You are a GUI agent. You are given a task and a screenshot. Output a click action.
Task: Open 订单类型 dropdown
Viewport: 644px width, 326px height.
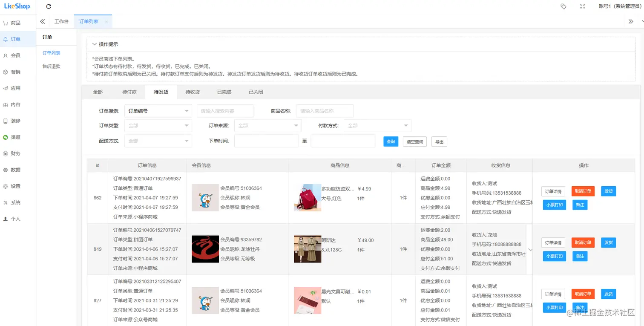coord(158,126)
